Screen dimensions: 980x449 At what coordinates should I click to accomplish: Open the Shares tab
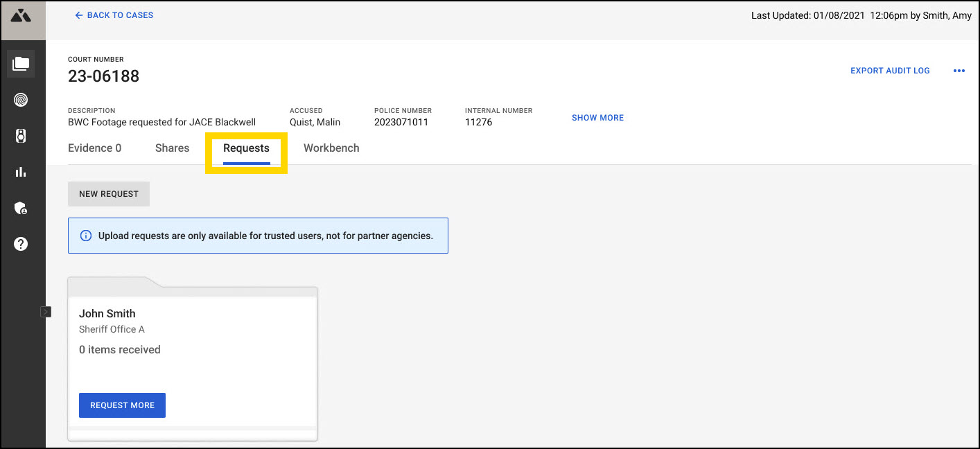tap(172, 148)
